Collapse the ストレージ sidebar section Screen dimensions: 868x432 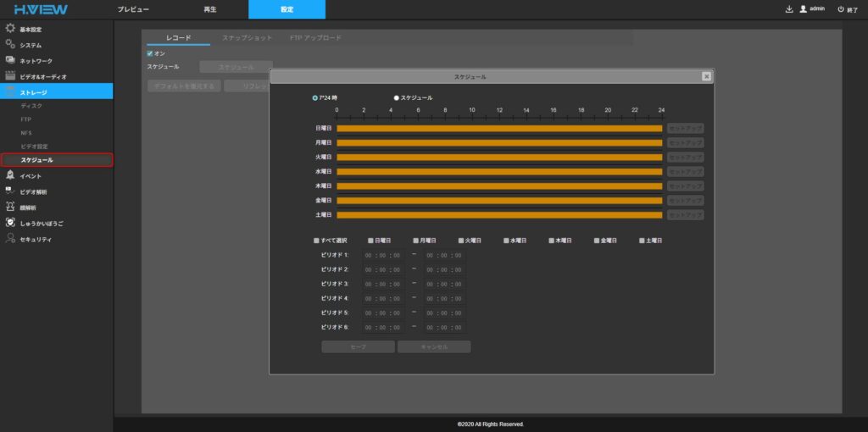tap(36, 91)
